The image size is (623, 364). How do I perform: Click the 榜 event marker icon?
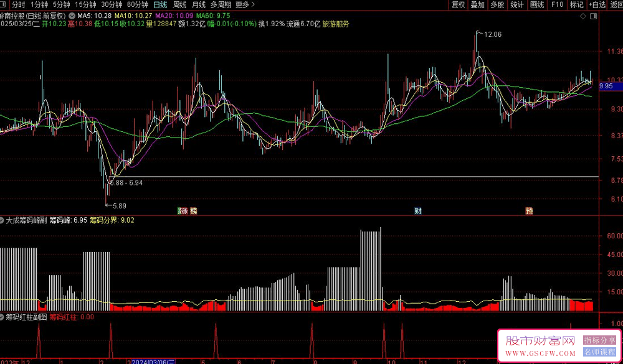click(x=194, y=211)
